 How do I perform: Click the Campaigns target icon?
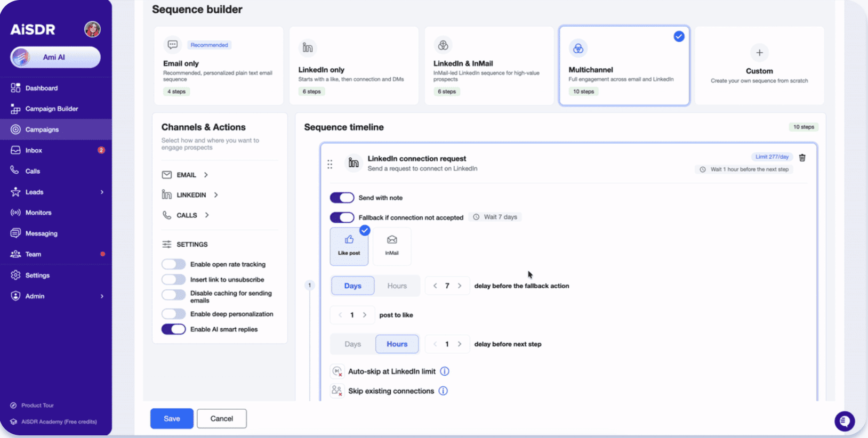point(15,129)
